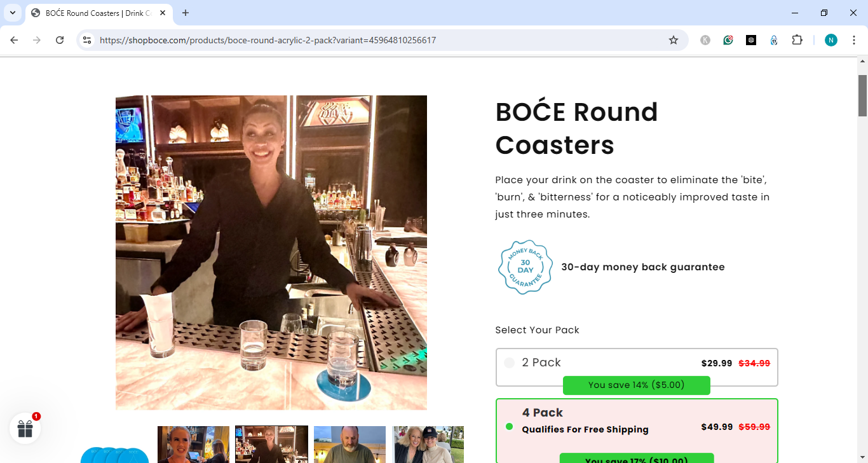Minimize the browser window

click(x=795, y=13)
